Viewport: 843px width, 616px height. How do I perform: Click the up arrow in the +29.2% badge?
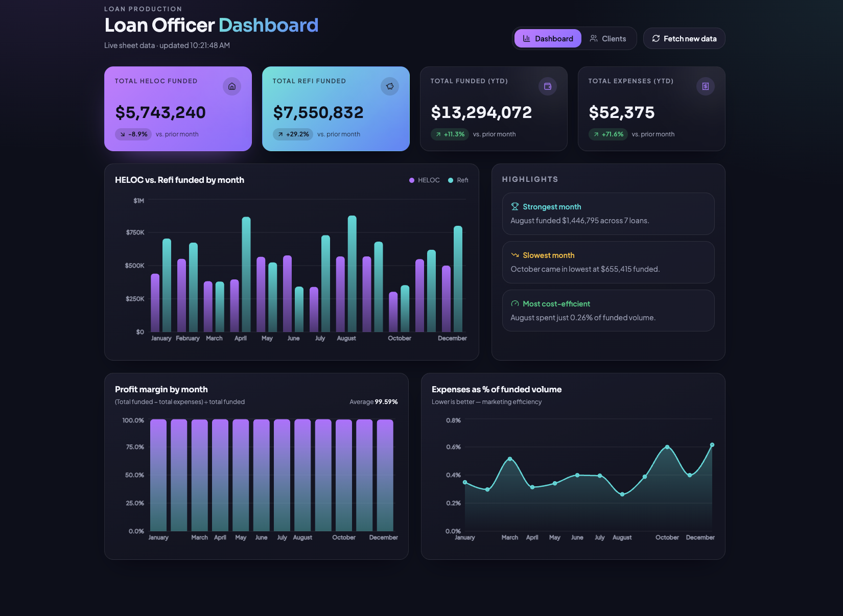click(x=280, y=134)
